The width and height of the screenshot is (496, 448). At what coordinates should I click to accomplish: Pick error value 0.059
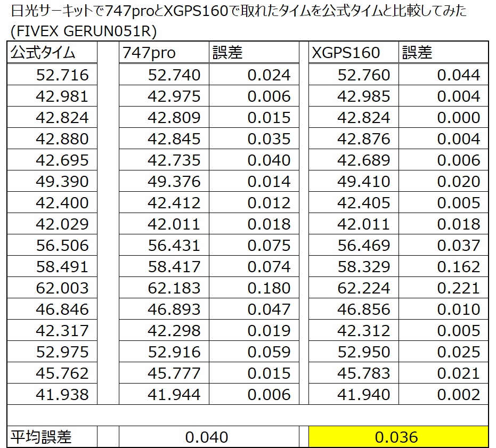pos(254,352)
